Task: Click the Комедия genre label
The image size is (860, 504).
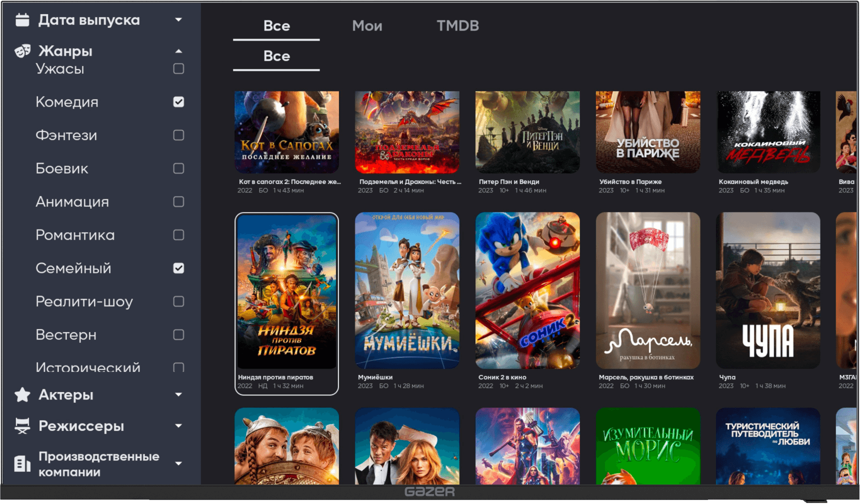Action: click(67, 102)
